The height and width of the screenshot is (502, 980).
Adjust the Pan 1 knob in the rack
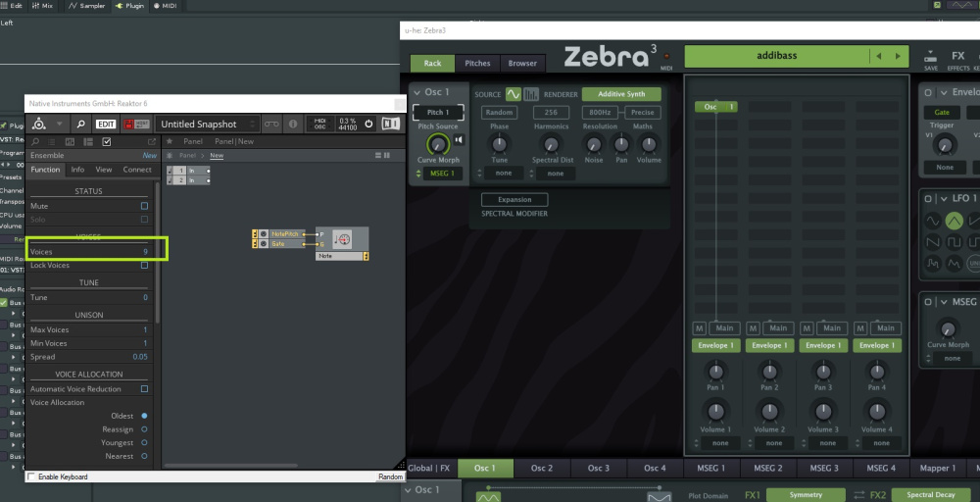[x=715, y=372]
